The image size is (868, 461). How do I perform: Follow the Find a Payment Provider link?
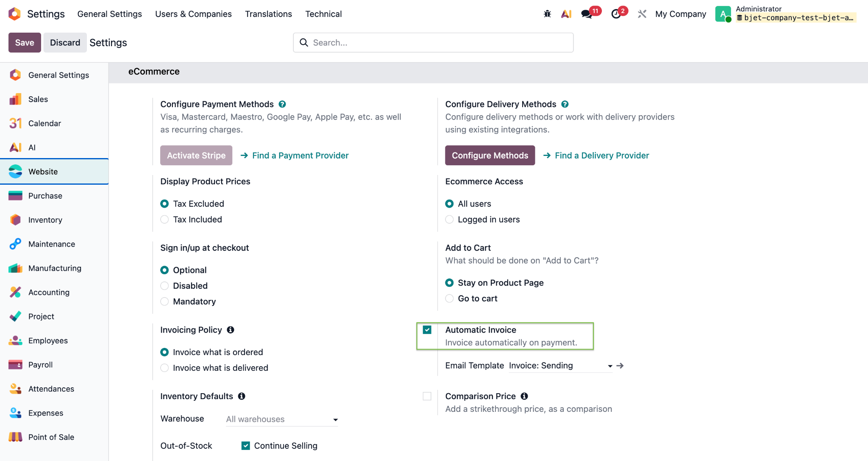click(295, 156)
